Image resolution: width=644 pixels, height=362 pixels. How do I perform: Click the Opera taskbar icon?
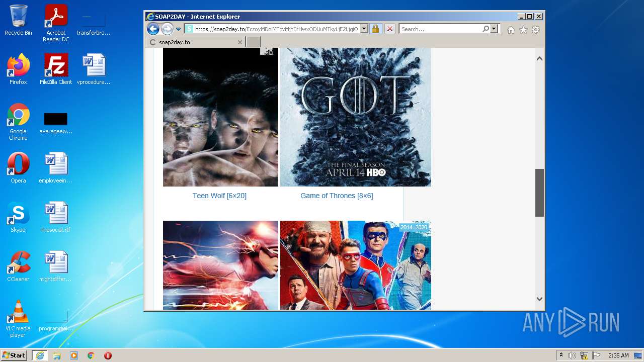[x=108, y=355]
